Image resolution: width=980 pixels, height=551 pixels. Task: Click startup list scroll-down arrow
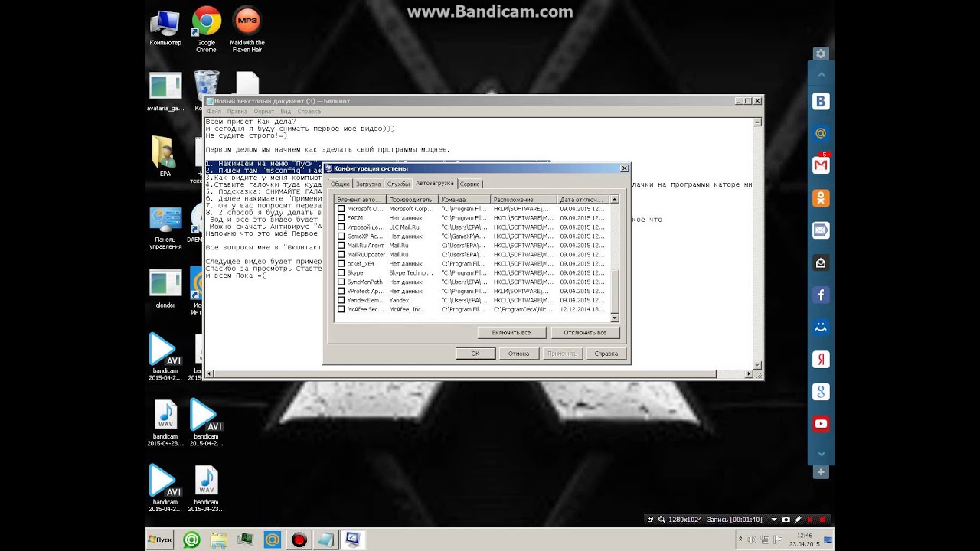coord(614,318)
